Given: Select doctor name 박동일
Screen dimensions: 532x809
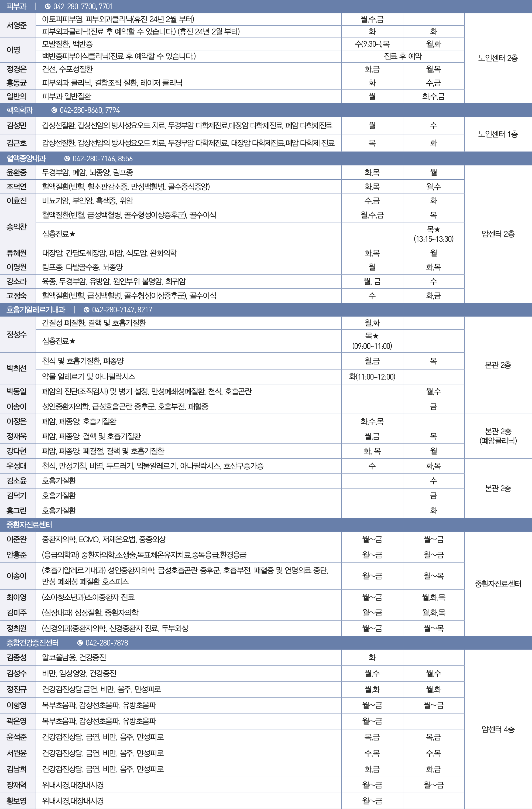Looking at the screenshot, I should [x=17, y=391].
